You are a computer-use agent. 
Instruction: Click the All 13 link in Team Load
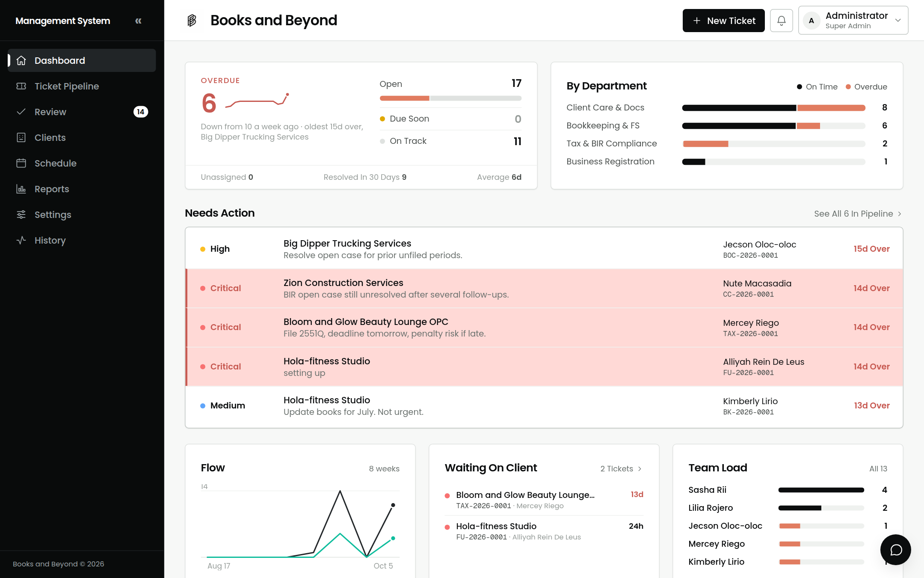(878, 468)
